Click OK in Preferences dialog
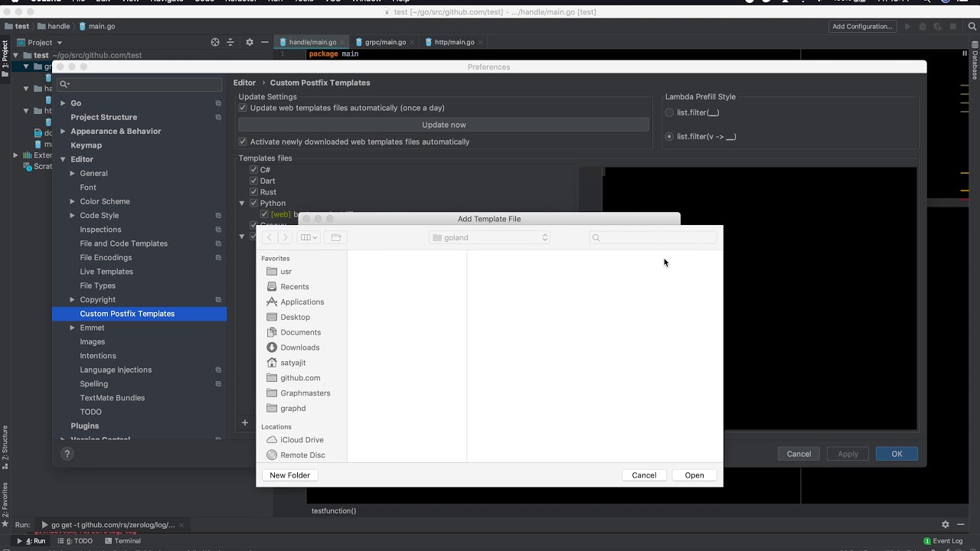Viewport: 980px width, 551px height. coord(897,454)
